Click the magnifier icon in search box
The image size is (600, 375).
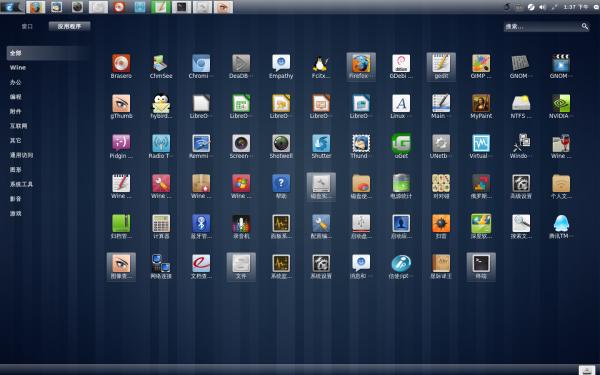585,26
